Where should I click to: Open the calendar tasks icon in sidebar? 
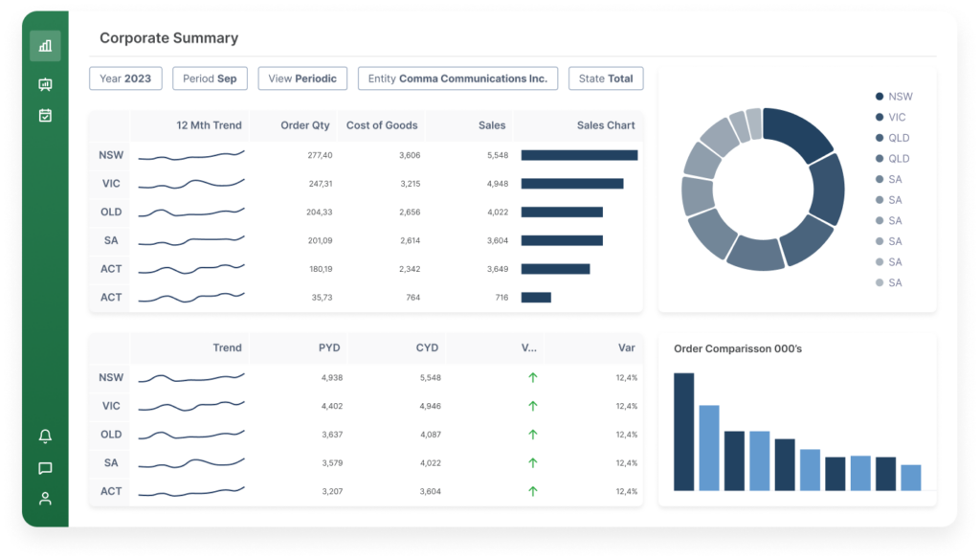tap(45, 114)
